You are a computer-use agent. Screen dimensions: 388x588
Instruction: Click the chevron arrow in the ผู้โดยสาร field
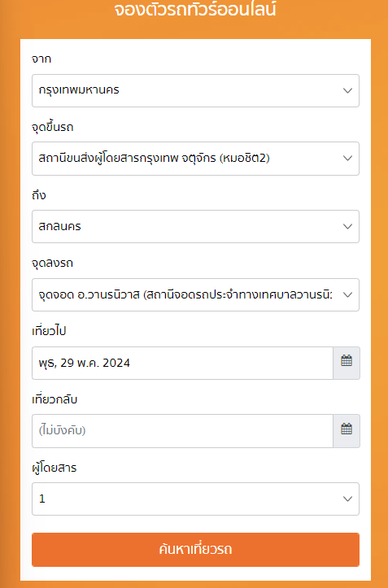tap(347, 499)
